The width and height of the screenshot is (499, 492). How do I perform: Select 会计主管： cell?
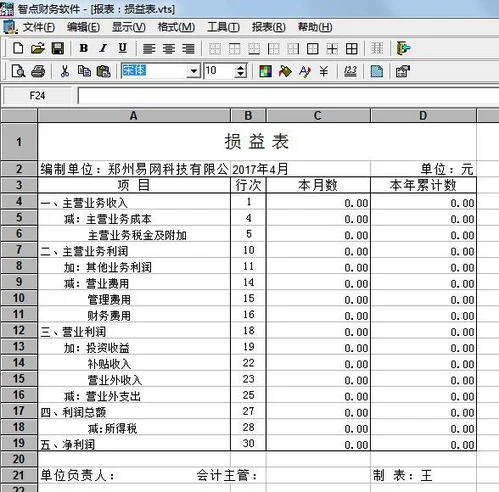(x=227, y=475)
